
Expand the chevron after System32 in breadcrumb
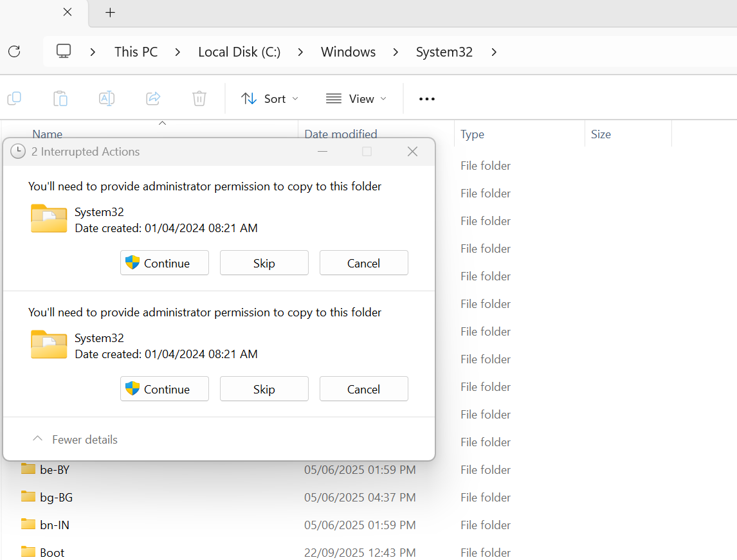(494, 52)
